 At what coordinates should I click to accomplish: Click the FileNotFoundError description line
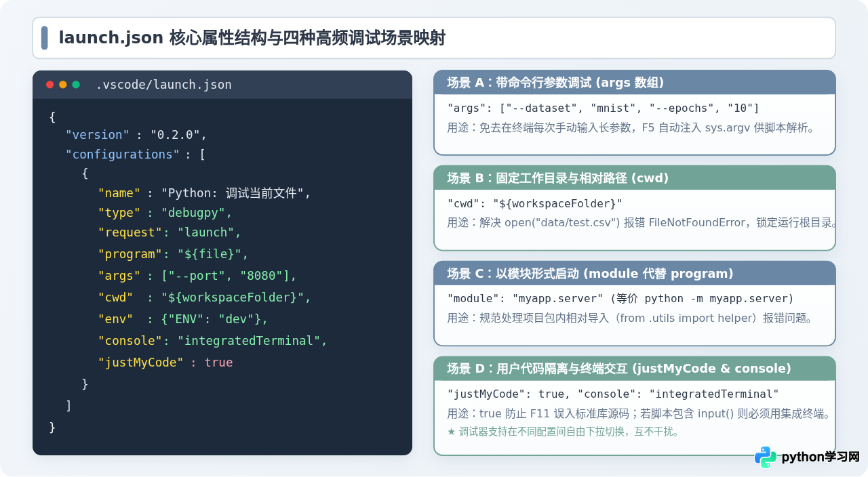pyautogui.click(x=641, y=222)
